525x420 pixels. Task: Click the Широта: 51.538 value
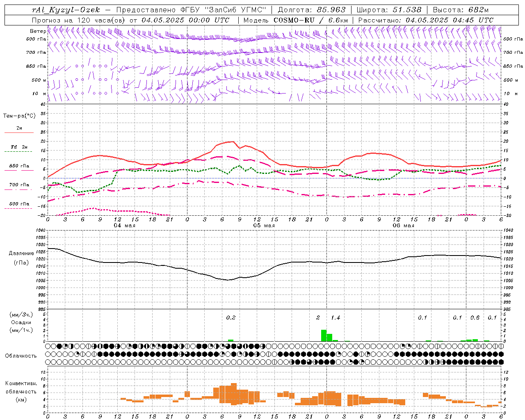tap(389, 10)
